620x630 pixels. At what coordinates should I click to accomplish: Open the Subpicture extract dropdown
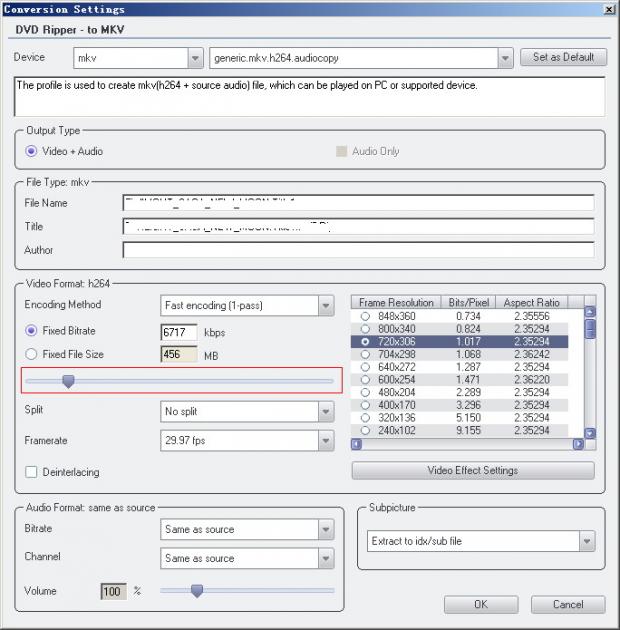click(x=586, y=541)
